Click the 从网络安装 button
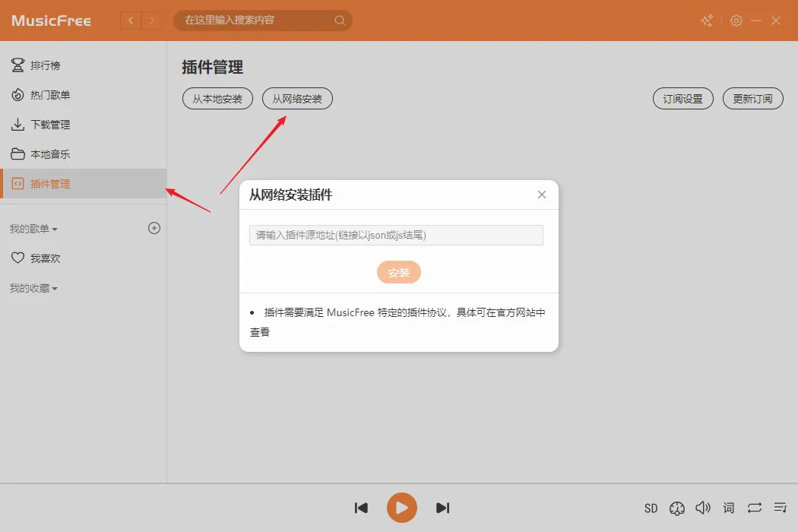 pos(297,99)
